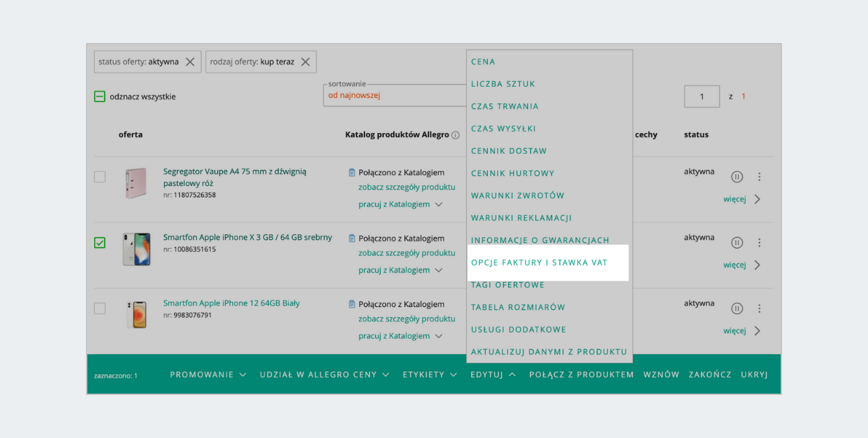This screenshot has width=868, height=438.
Task: Click catalog document icon in Segregator row
Action: point(351,173)
